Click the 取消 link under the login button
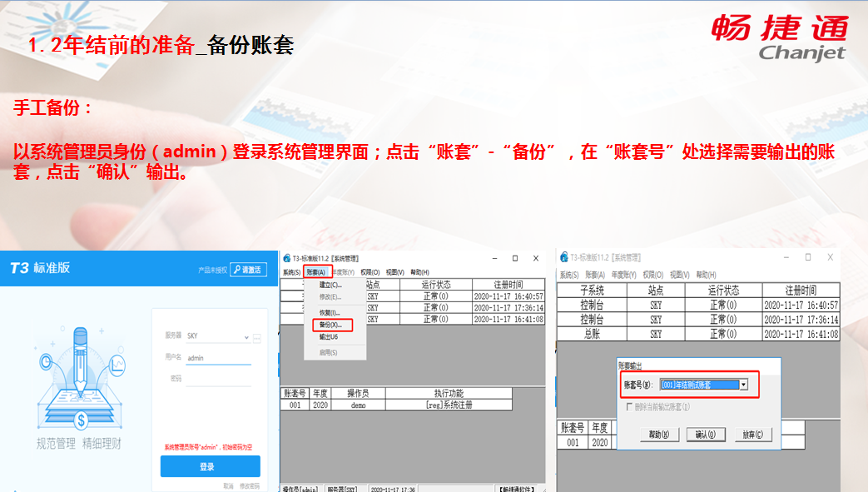This screenshot has height=492, width=868. 228,486
